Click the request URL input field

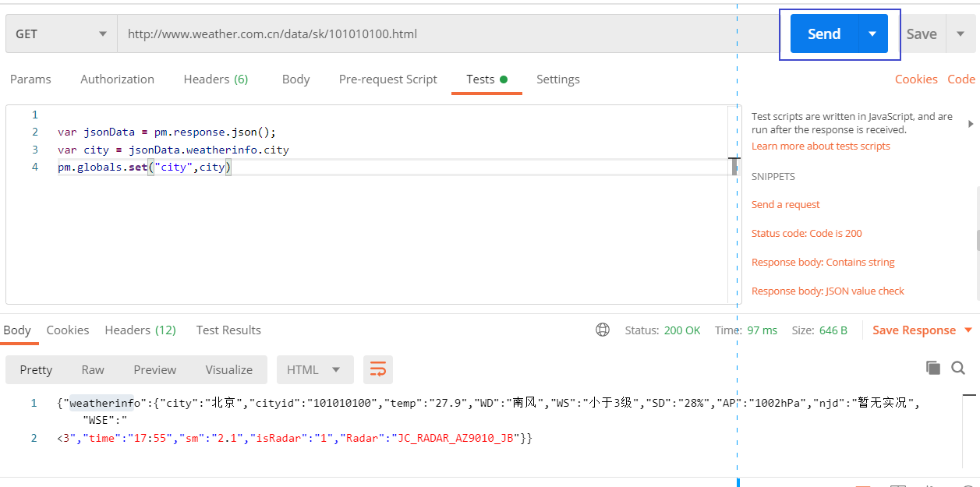pos(444,34)
